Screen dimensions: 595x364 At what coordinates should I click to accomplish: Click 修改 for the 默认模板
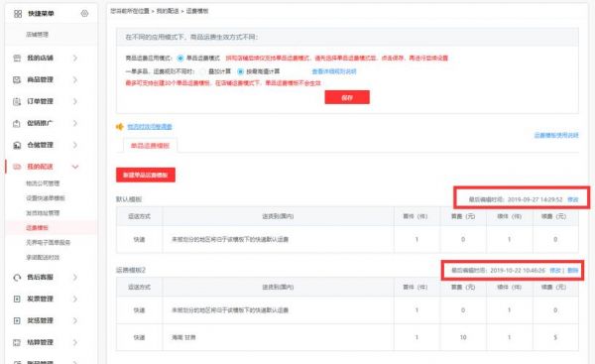pyautogui.click(x=573, y=199)
